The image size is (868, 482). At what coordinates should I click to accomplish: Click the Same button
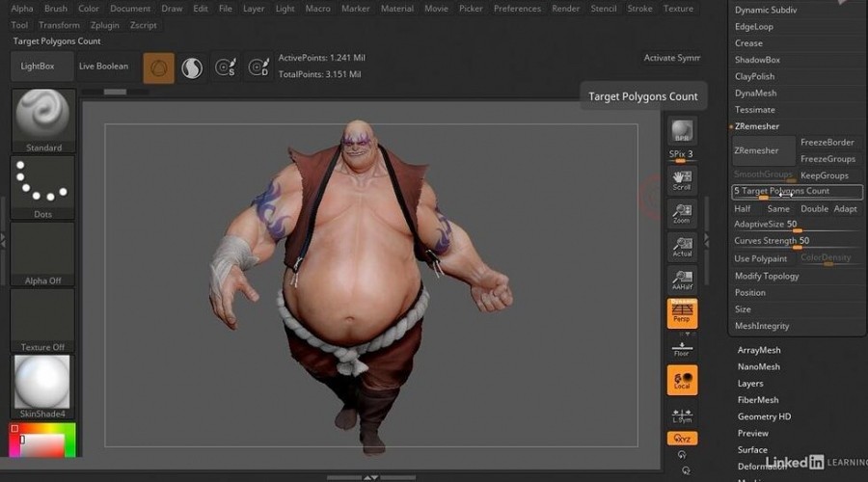click(778, 208)
